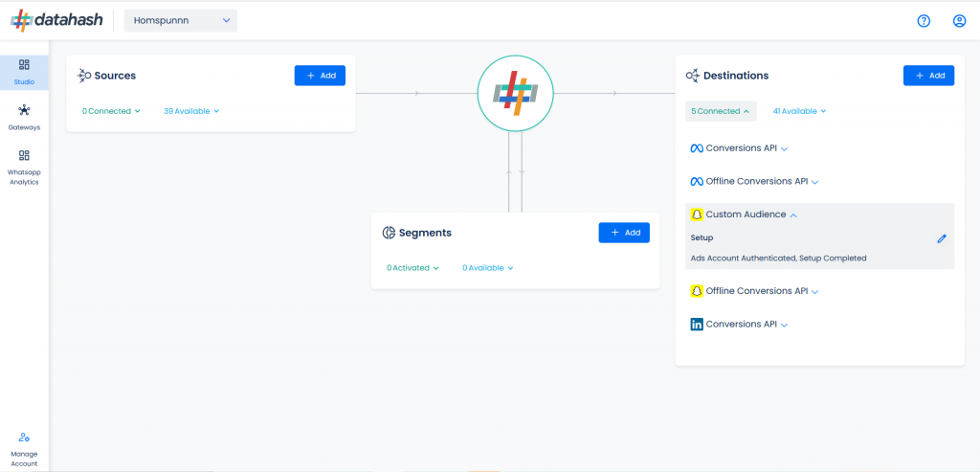
Task: Add a new destination
Action: point(928,76)
